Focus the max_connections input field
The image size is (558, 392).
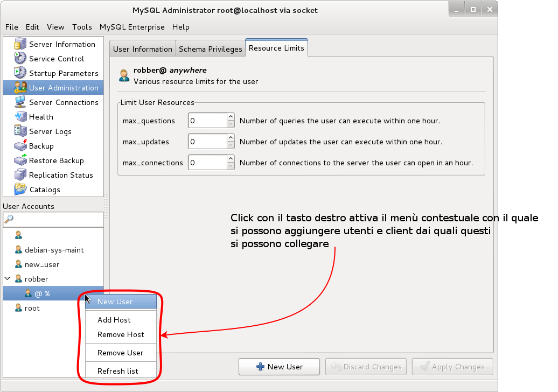[207, 163]
